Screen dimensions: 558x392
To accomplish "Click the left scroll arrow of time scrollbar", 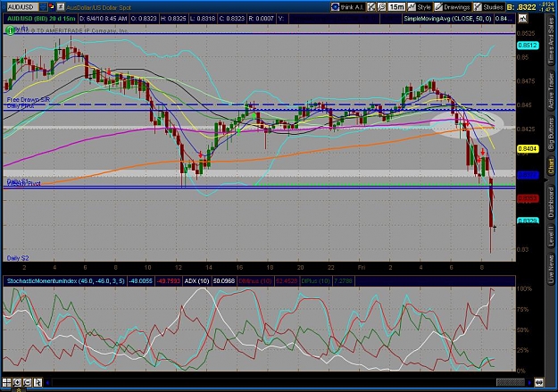I will tap(47, 383).
